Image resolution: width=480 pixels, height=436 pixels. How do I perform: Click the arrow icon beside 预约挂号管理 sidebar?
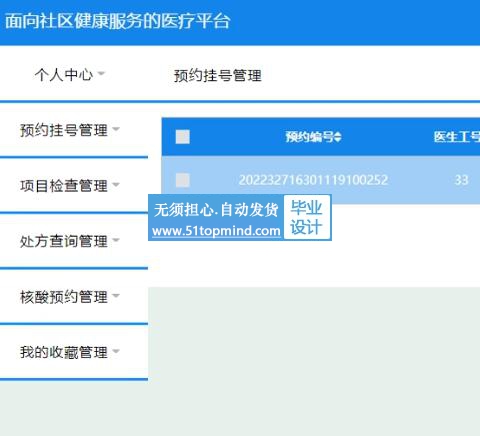(116, 129)
